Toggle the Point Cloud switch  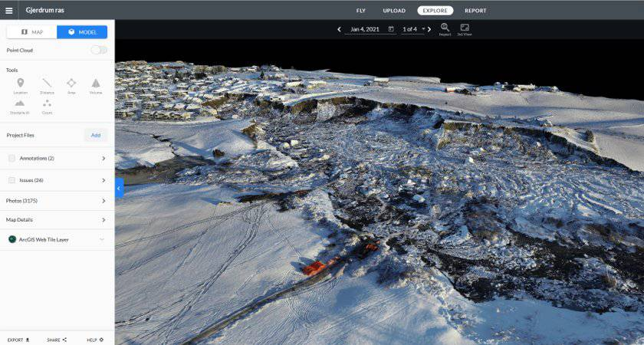99,50
